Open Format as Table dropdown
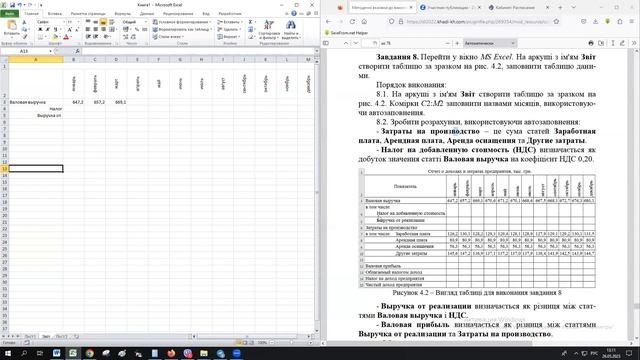The height and width of the screenshot is (360, 640). click(x=182, y=29)
